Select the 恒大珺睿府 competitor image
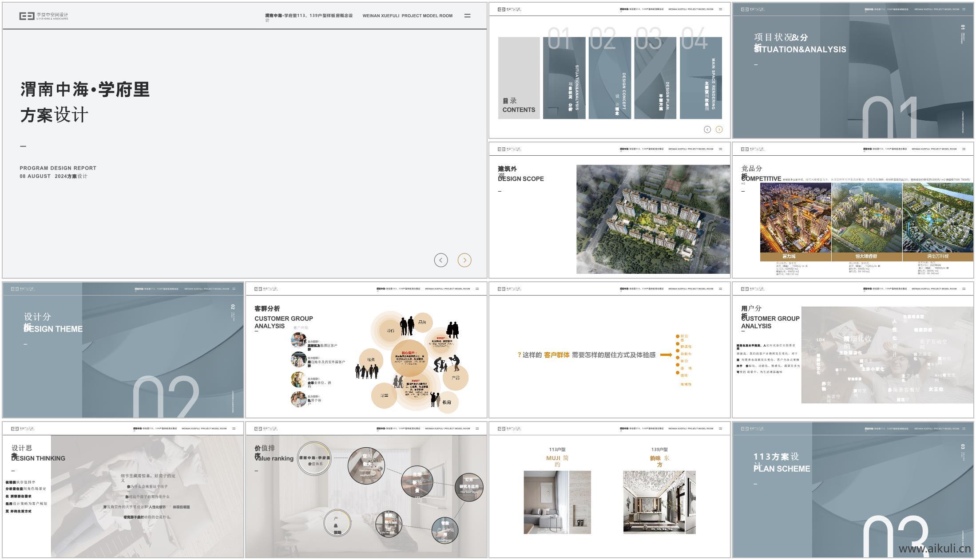This screenshot has width=976, height=560. 866,217
